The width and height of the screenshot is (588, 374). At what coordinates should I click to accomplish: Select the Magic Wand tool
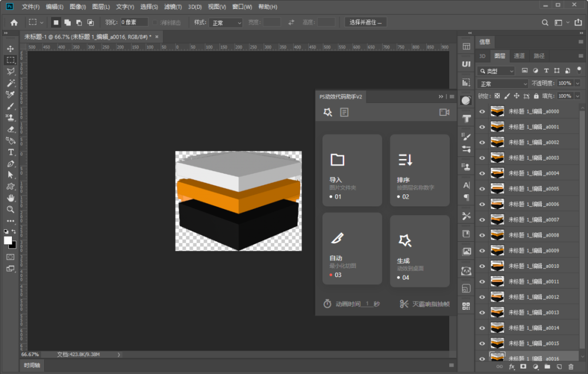[x=10, y=83]
